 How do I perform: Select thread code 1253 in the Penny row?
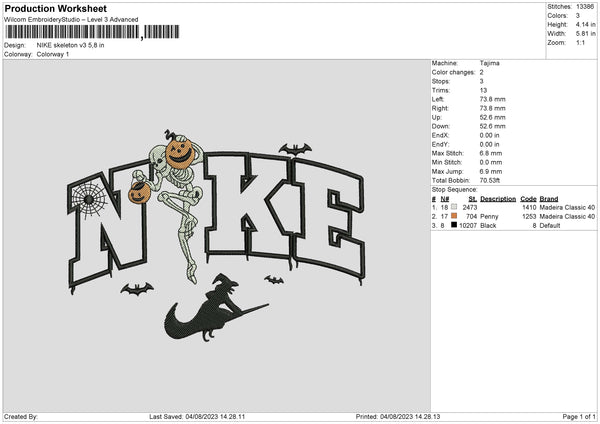click(529, 217)
